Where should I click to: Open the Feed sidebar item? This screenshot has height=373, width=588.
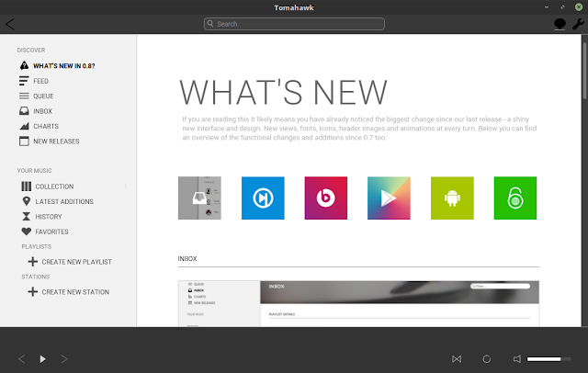(x=40, y=81)
